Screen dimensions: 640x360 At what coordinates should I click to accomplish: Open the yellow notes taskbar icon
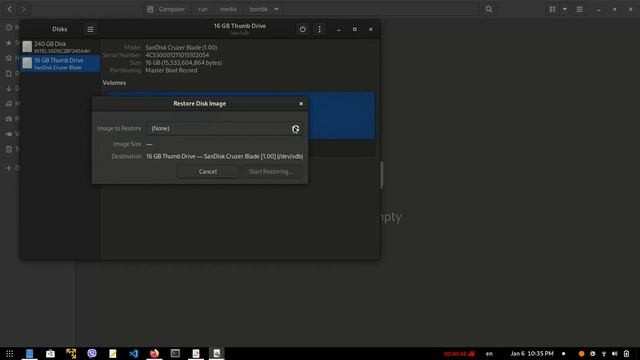click(x=113, y=353)
